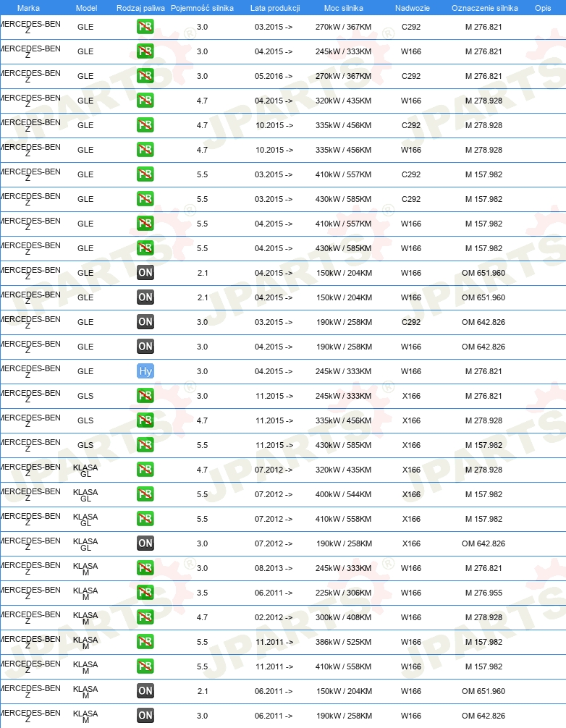
Task: Select petrol icon in GLE 4.7 335kW C292 row
Action: click(x=145, y=125)
